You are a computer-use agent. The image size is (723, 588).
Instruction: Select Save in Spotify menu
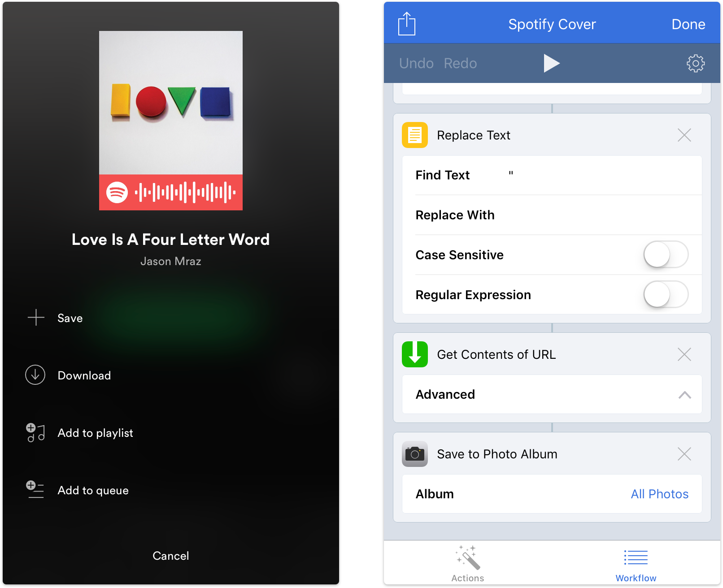[70, 318]
